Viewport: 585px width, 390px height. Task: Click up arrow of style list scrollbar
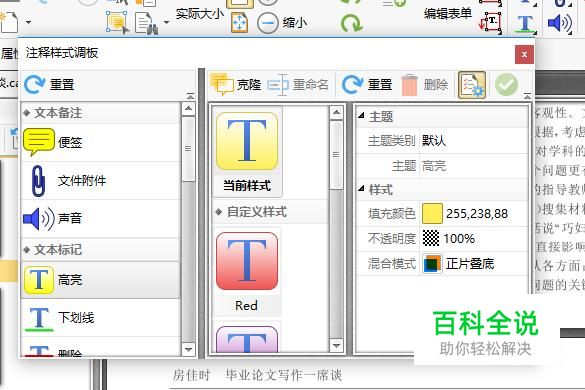point(336,112)
